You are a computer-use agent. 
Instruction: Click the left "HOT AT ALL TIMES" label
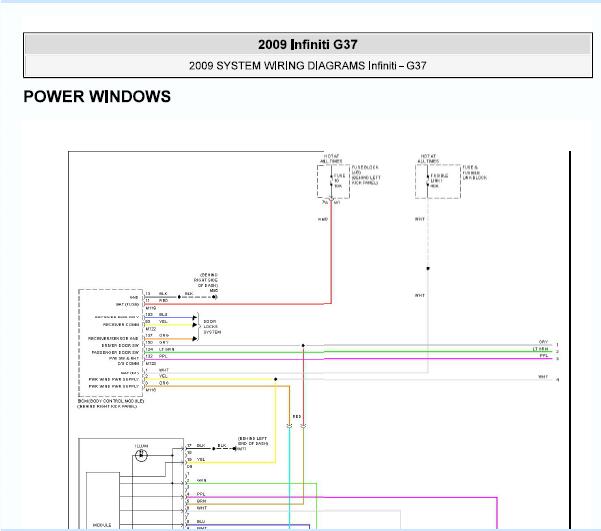pos(331,159)
